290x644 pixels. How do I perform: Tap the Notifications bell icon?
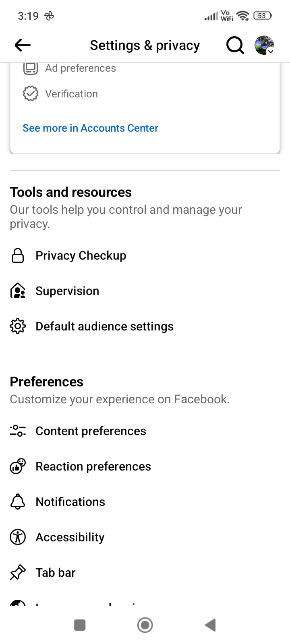tap(18, 502)
